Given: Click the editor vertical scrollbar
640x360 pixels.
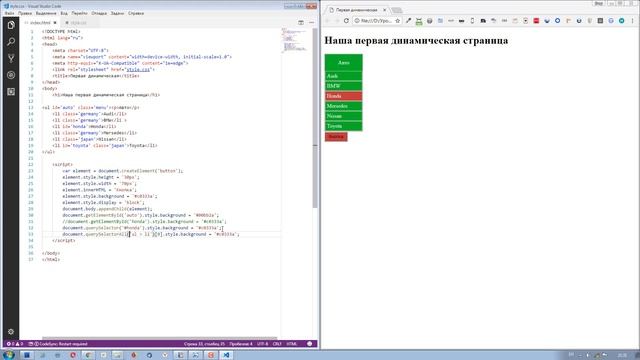Looking at the screenshot, I should [x=315, y=118].
